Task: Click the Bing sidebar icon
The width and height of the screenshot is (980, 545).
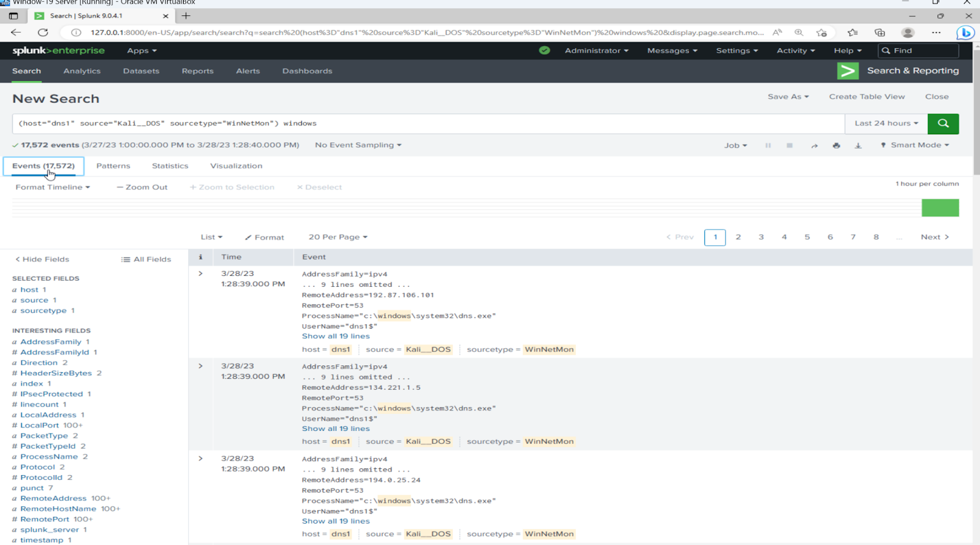Action: [966, 32]
